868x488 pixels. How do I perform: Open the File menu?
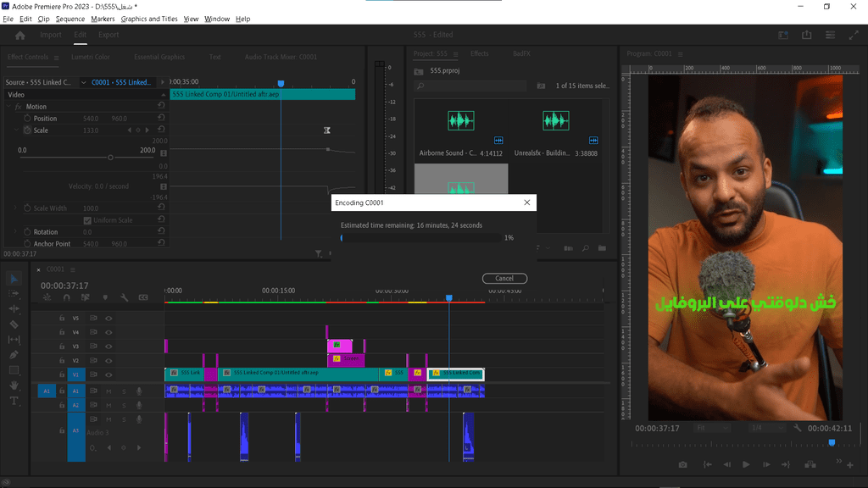(8, 19)
